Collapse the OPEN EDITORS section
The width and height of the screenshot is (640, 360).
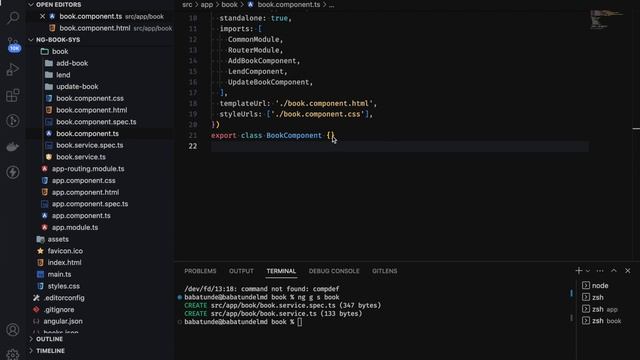(58, 4)
